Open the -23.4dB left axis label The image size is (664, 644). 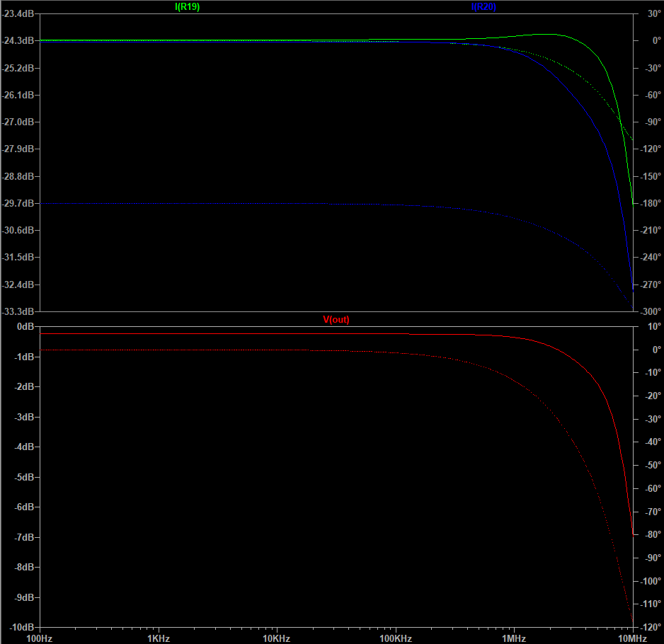(18, 14)
